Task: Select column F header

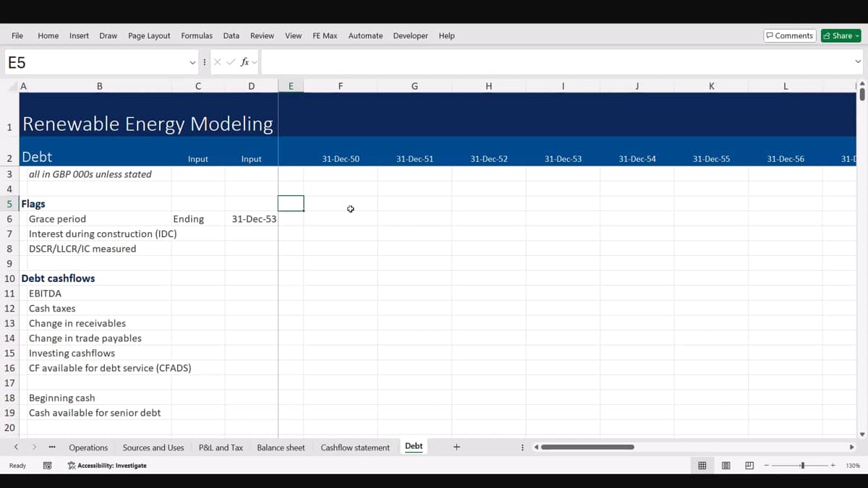Action: 341,86
